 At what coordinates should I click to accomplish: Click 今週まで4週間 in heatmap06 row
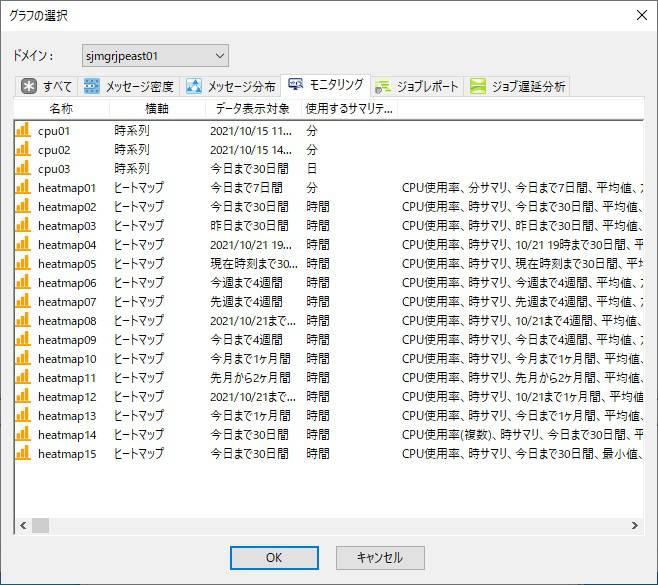[246, 282]
